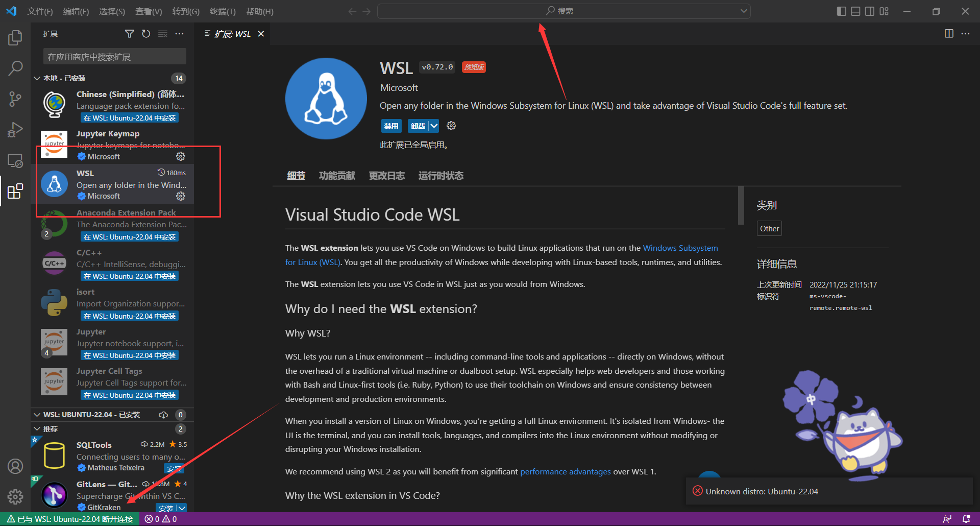Click the feedback icon in status bar

(947, 519)
